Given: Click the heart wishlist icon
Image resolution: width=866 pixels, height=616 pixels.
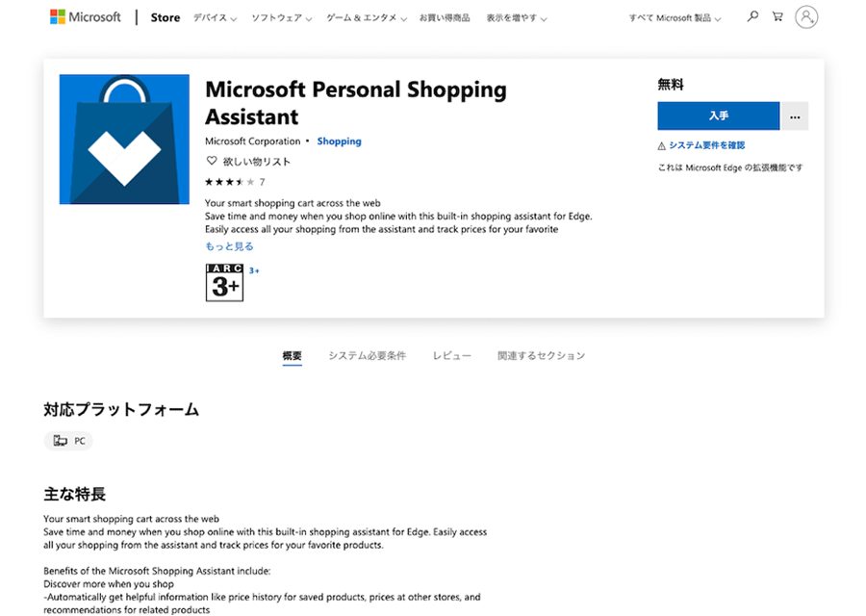Looking at the screenshot, I should tap(212, 162).
